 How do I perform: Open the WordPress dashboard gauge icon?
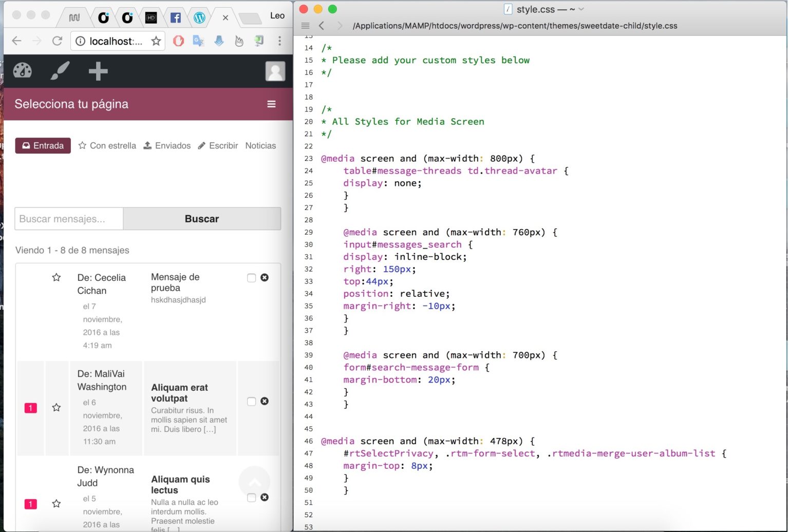pyautogui.click(x=23, y=71)
